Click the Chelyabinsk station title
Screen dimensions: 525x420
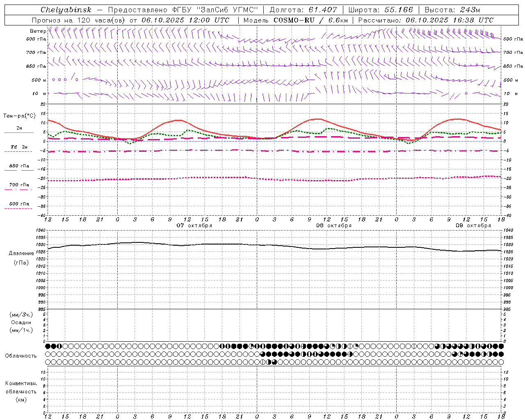tap(66, 10)
